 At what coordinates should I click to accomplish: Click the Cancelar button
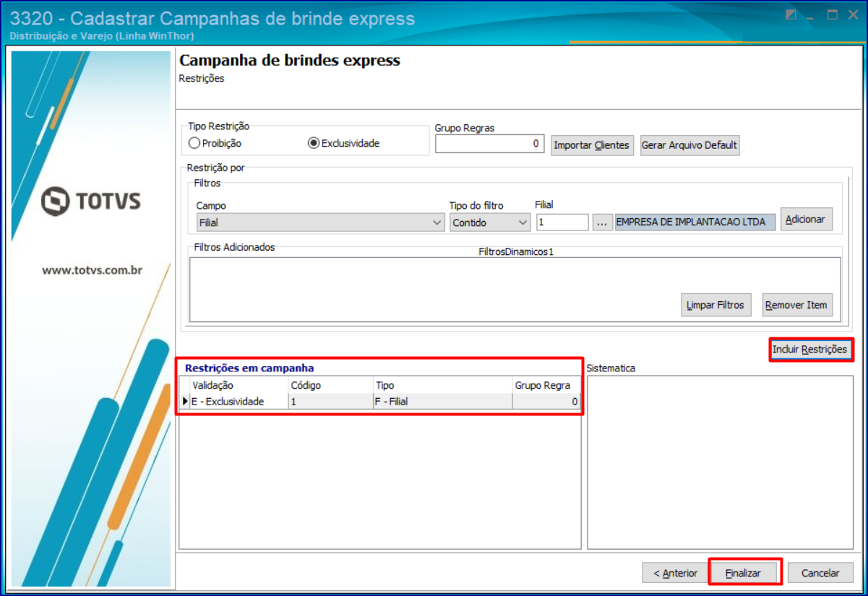click(x=820, y=573)
